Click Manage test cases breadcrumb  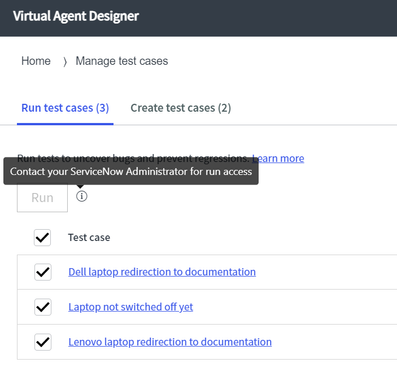pyautogui.click(x=122, y=61)
